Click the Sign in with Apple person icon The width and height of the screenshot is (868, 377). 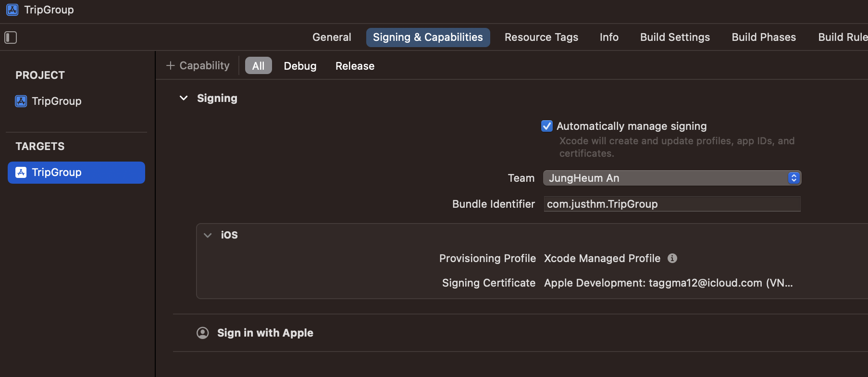click(x=203, y=333)
